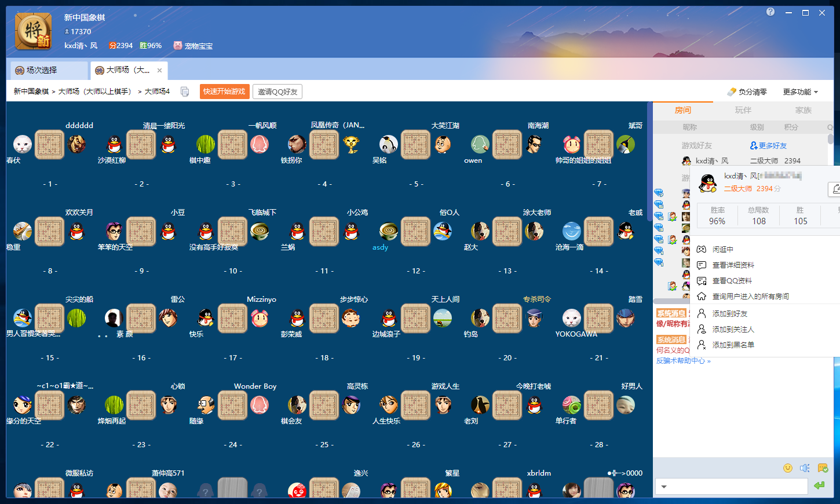Image resolution: width=840 pixels, height=504 pixels.
Task: Open the 反骗术帮助中心 link
Action: point(683,361)
